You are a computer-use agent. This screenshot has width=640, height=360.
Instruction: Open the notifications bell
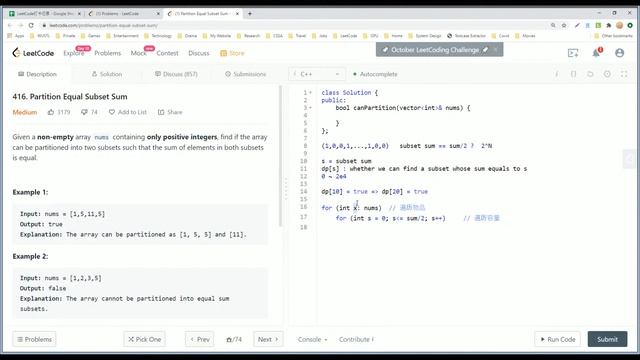[x=596, y=53]
